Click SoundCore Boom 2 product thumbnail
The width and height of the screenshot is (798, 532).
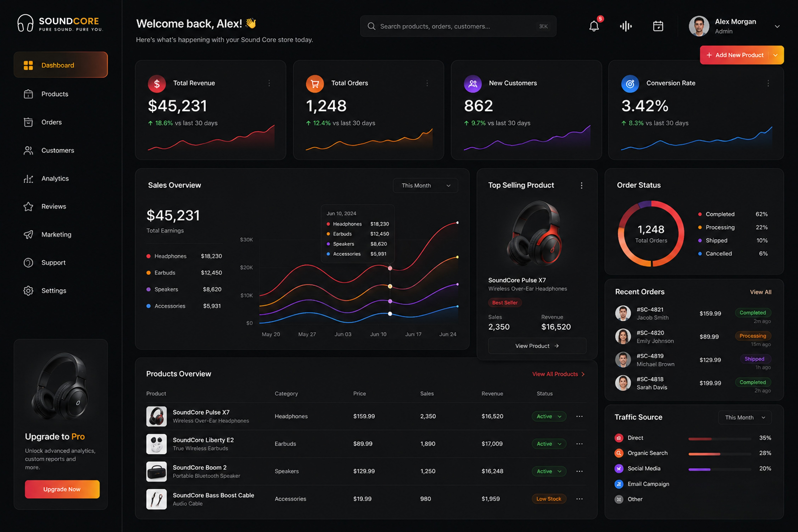156,471
